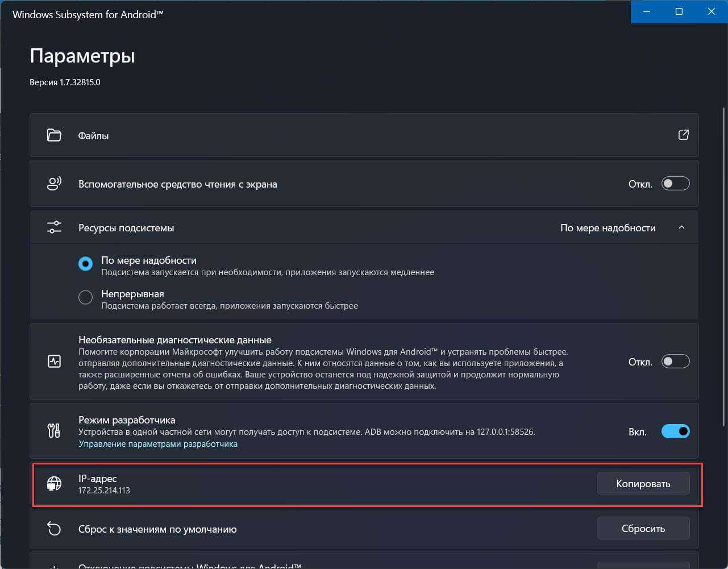Select the "По мере надобности" radio option
Screen dimensions: 728x569
(x=85, y=264)
